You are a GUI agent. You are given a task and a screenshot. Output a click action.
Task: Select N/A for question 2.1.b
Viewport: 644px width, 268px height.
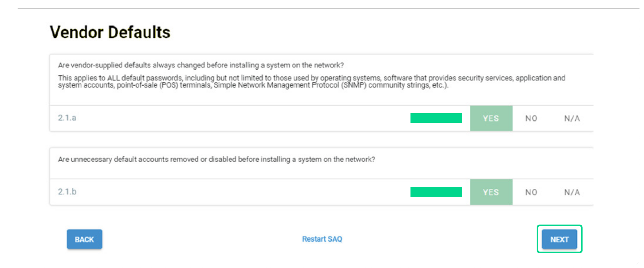[x=572, y=192]
